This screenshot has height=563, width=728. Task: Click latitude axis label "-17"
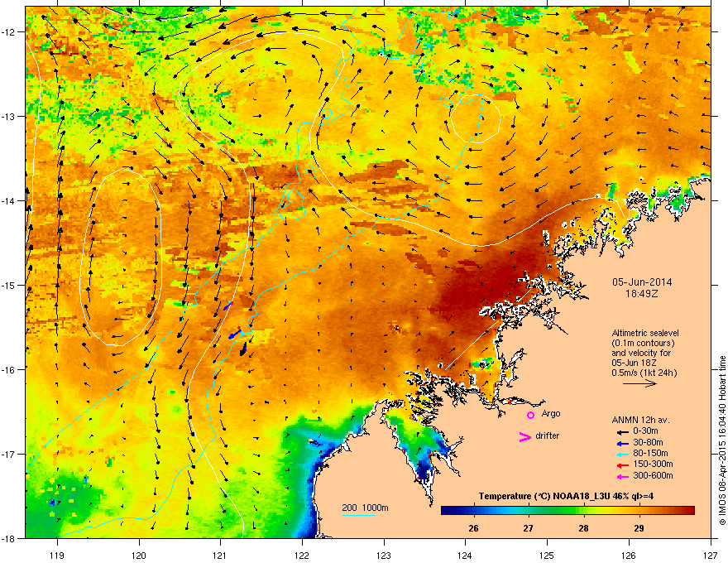pyautogui.click(x=8, y=454)
